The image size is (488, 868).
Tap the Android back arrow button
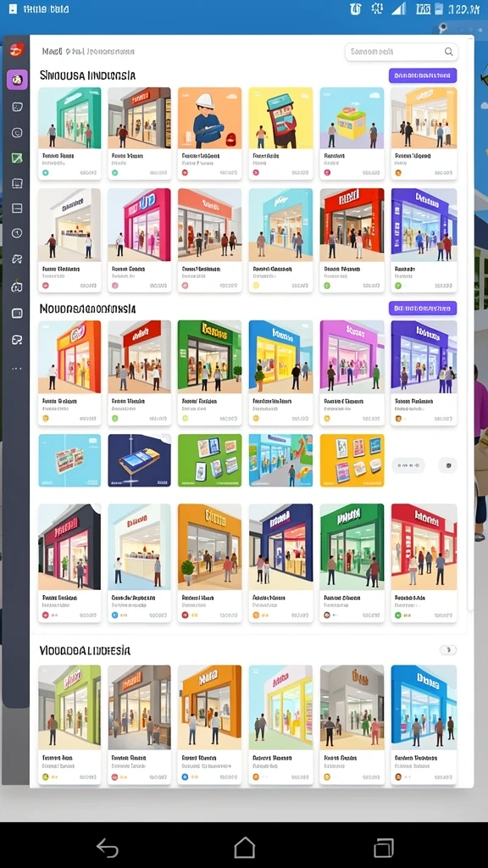[x=108, y=848]
